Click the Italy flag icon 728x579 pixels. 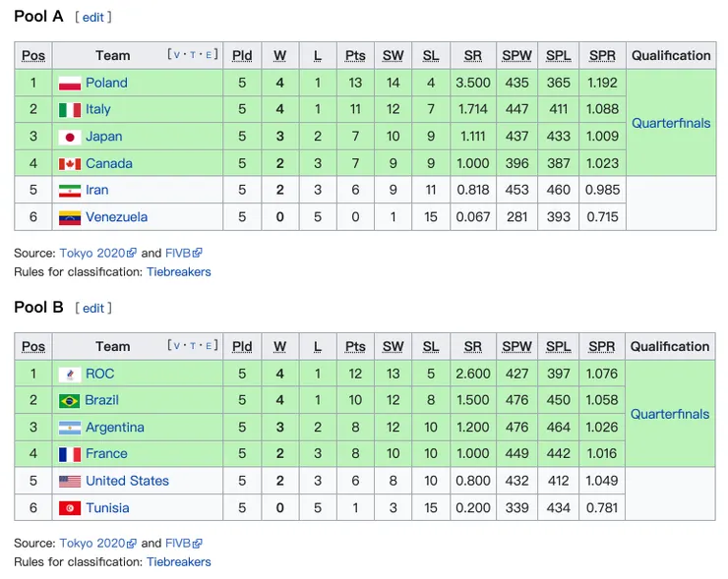pyautogui.click(x=69, y=109)
